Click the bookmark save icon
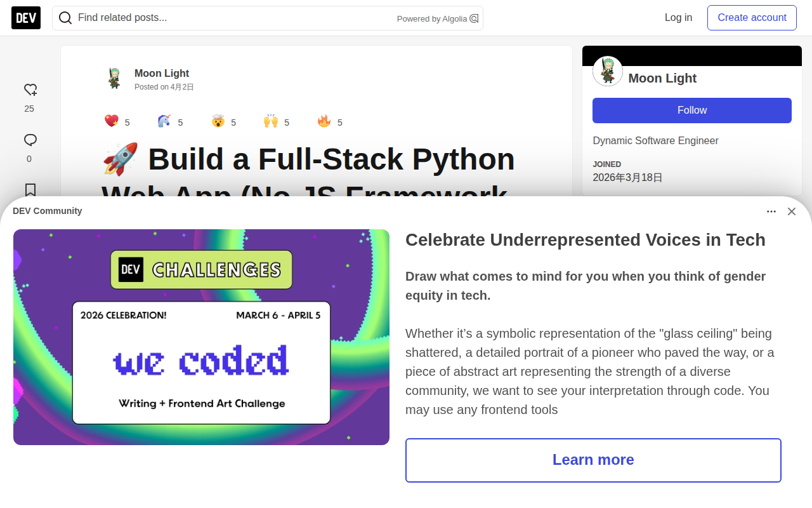 coord(30,189)
